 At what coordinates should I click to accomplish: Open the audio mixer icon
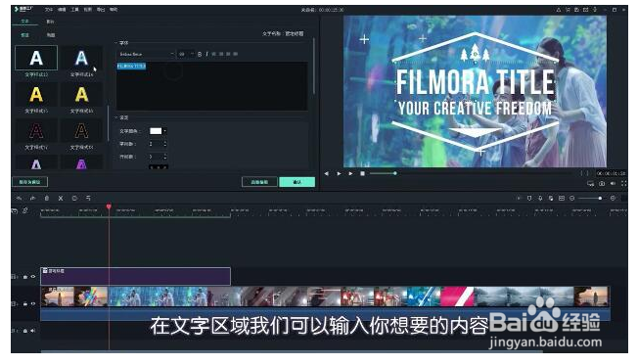[x=551, y=198]
